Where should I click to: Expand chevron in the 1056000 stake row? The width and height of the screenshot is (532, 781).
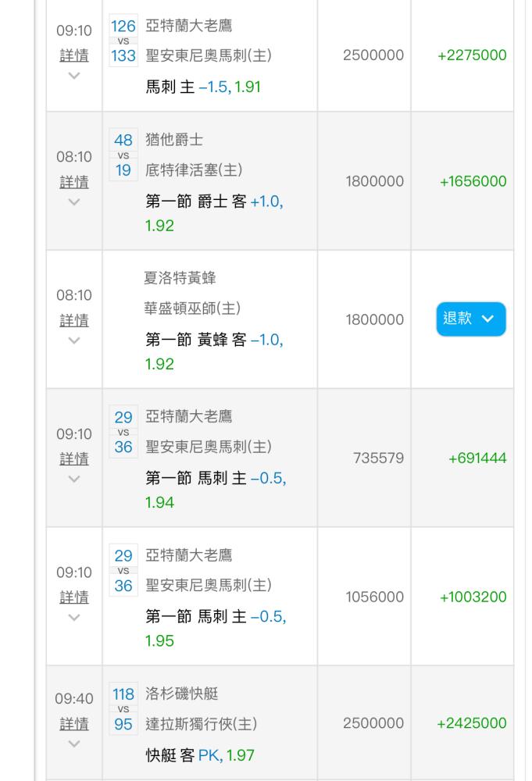pyautogui.click(x=74, y=618)
